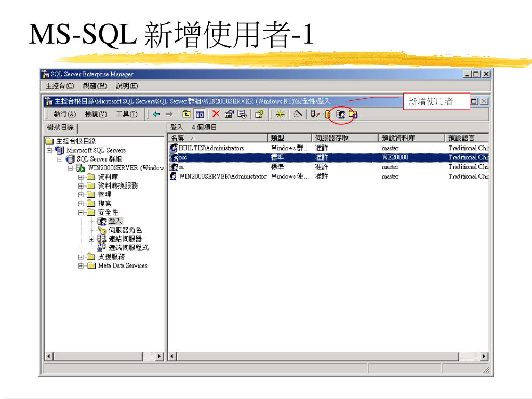The height and width of the screenshot is (399, 532).
Task: Click the last toolbar folder icon
Action: pos(353,114)
